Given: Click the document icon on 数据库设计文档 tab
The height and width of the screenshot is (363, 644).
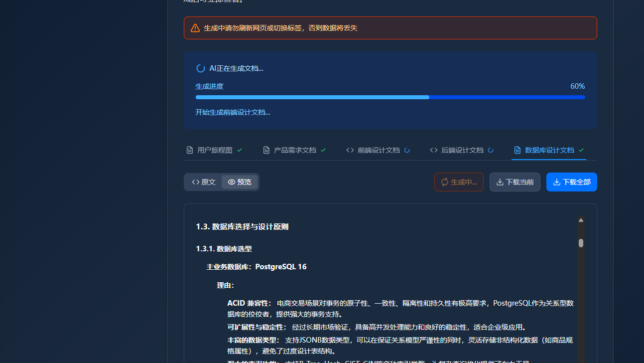Looking at the screenshot, I should (518, 150).
